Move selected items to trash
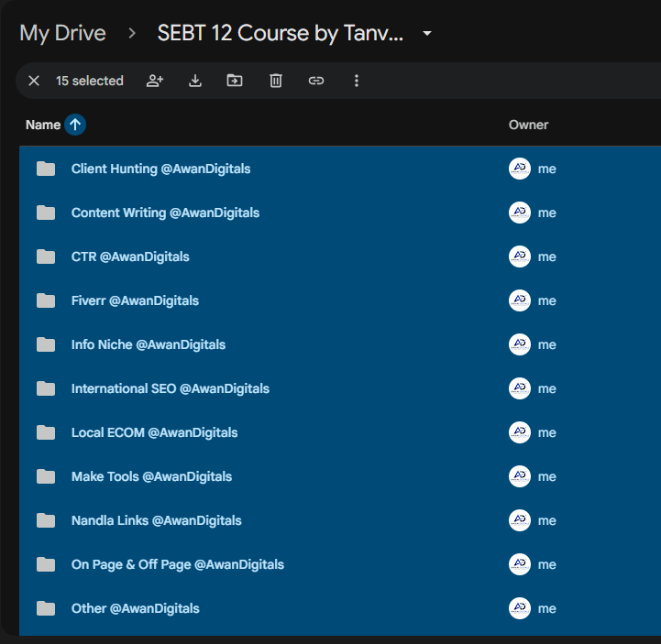Screen dimensions: 661x644 click(x=276, y=81)
